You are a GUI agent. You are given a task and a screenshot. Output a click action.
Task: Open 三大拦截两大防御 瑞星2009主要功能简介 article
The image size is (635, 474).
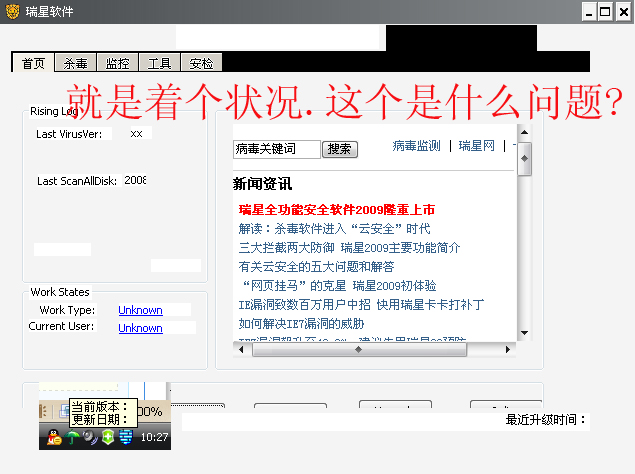(x=349, y=248)
